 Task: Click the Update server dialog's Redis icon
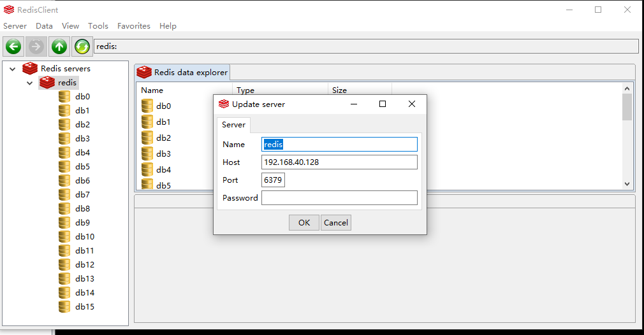[x=224, y=104]
